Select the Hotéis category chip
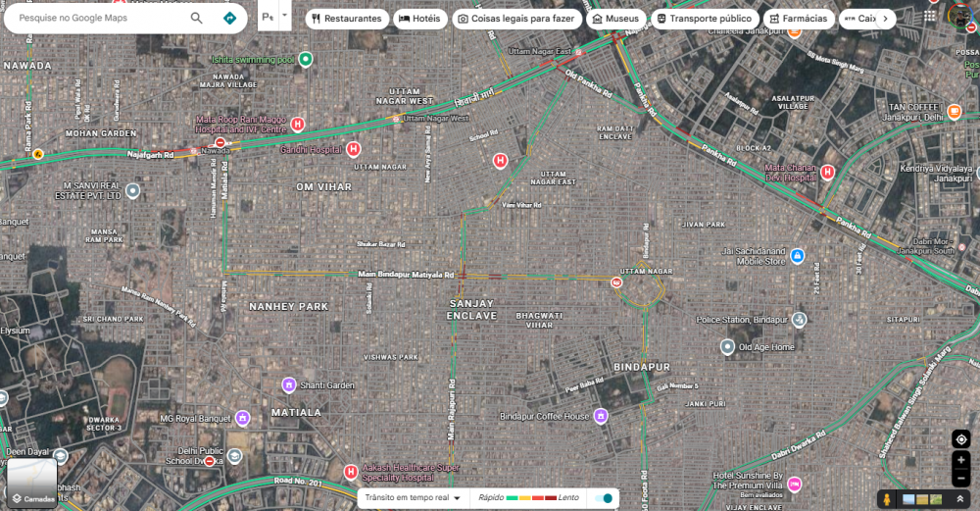Image resolution: width=980 pixels, height=511 pixels. pyautogui.click(x=420, y=19)
